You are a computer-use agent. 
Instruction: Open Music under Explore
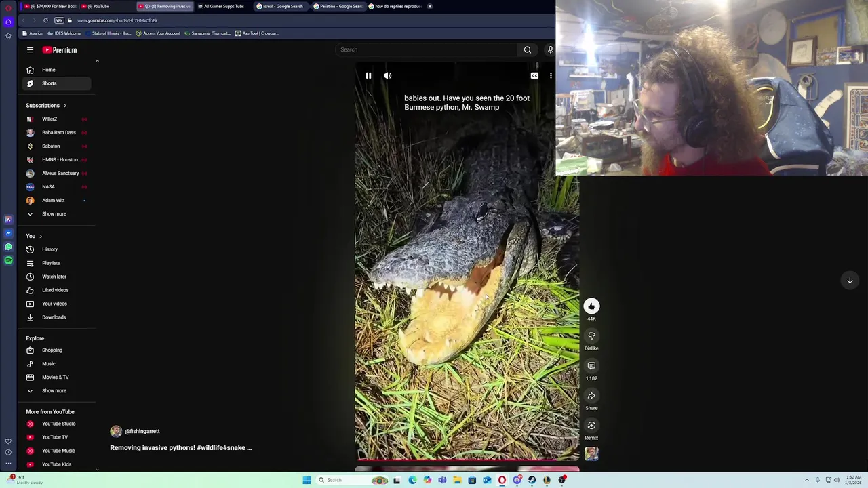tap(57, 364)
